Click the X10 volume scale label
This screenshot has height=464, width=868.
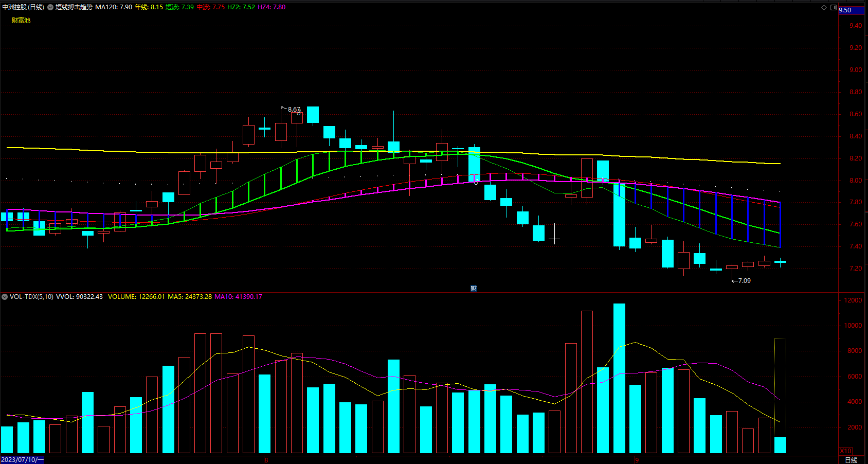point(846,451)
